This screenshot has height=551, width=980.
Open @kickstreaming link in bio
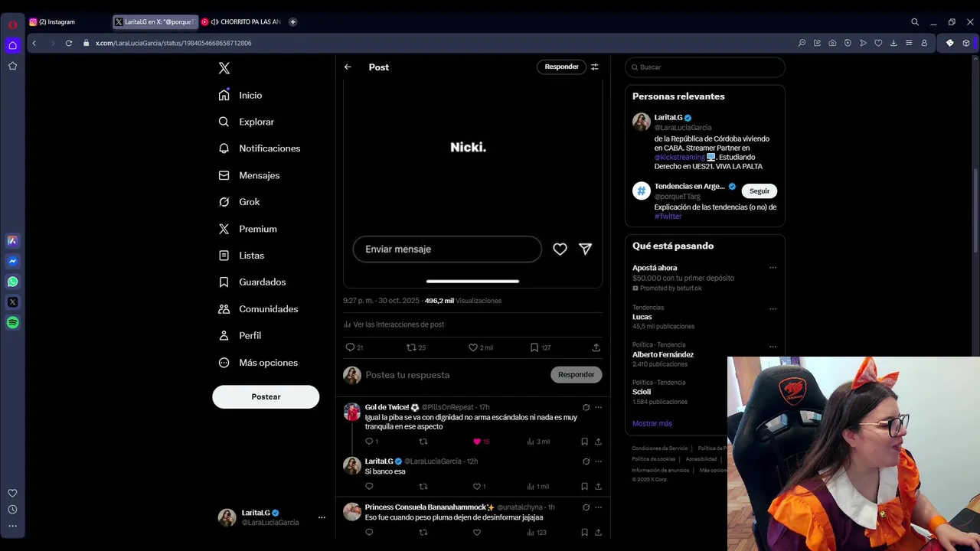(x=679, y=158)
